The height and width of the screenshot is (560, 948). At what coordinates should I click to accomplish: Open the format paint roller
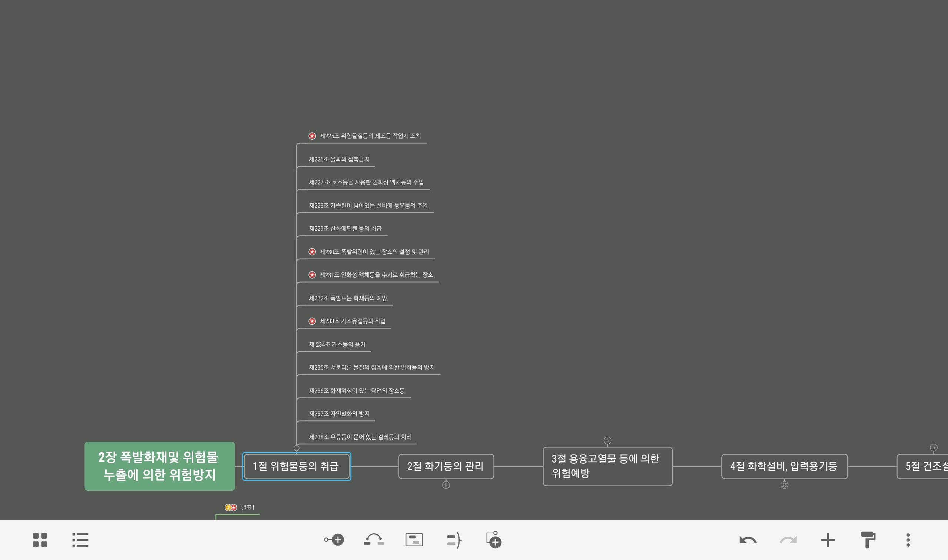(868, 540)
